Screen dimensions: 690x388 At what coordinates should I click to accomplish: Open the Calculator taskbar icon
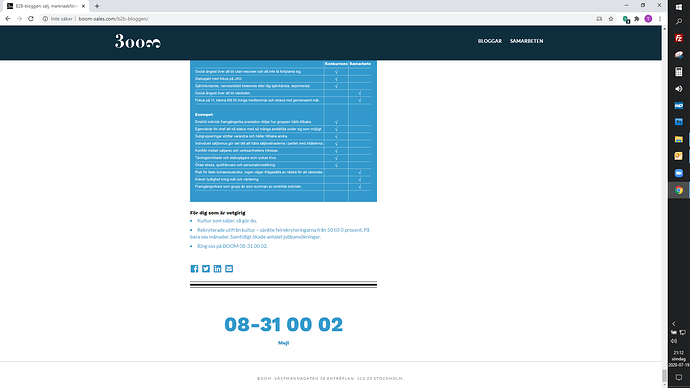tap(679, 72)
